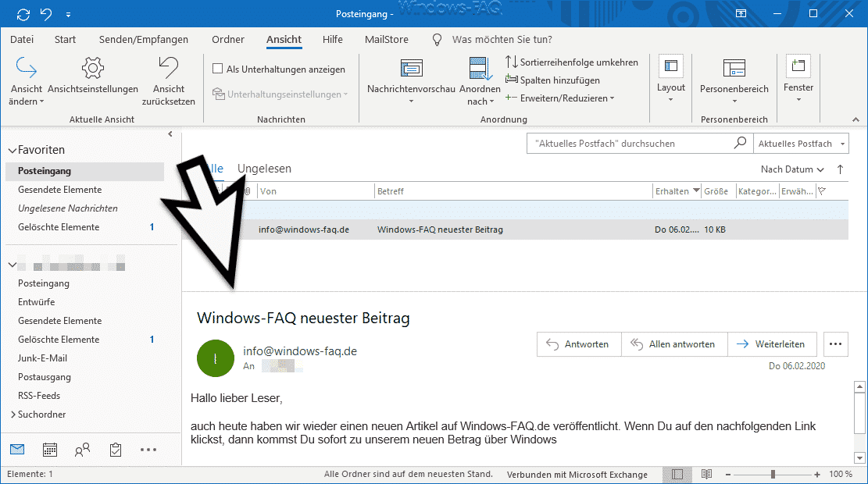868x484 pixels.
Task: Click Ansicht zurücksetzen icon
Action: point(168,68)
